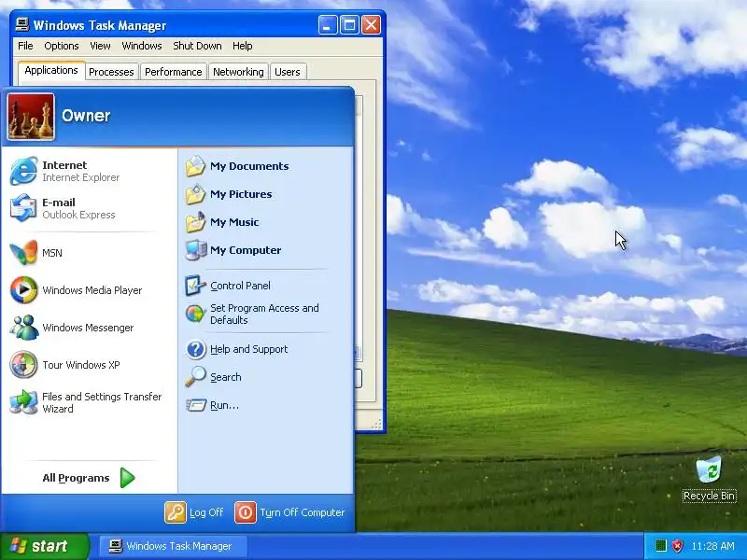747x560 pixels.
Task: Click the Owner user name
Action: 86,116
